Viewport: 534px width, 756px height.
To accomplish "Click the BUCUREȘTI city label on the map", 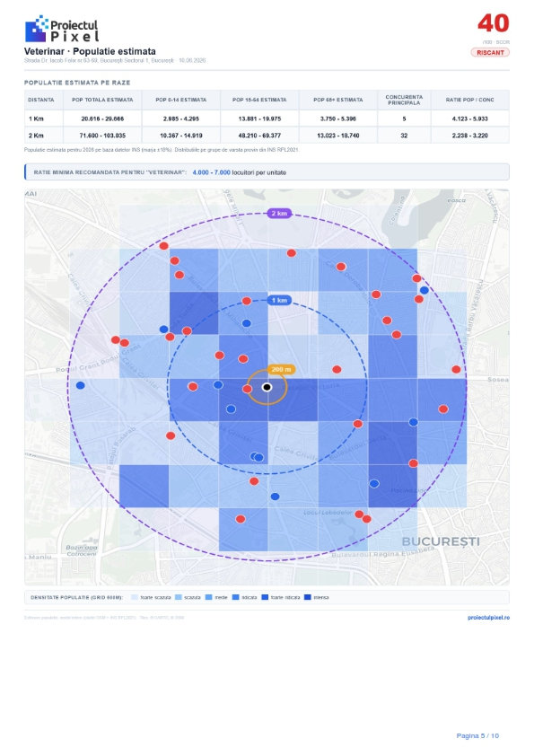I will tap(441, 541).
